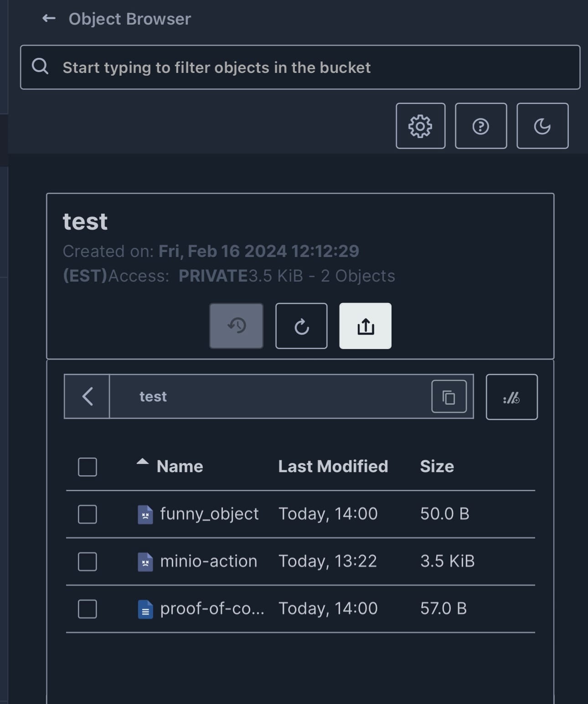This screenshot has height=704, width=588.
Task: Open the funny_object file entry
Action: (x=209, y=514)
